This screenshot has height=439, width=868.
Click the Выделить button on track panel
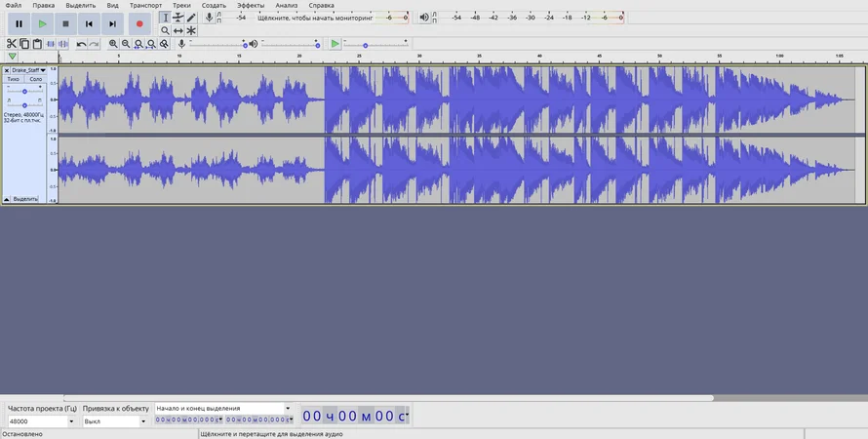(25, 198)
